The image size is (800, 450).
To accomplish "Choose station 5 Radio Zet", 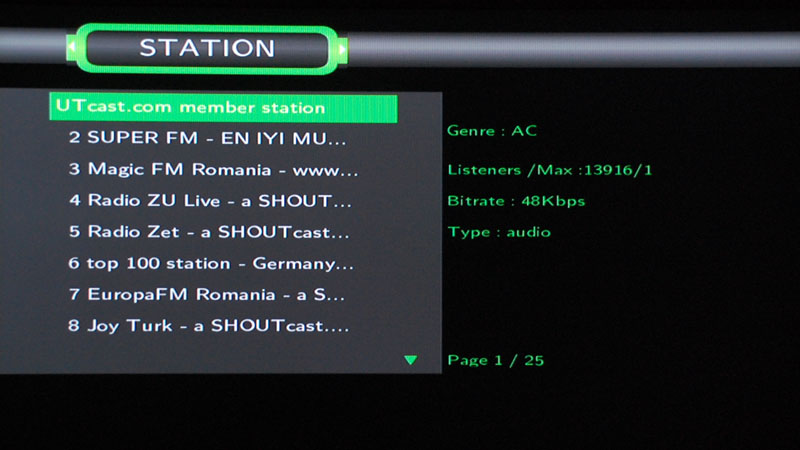I will point(209,232).
